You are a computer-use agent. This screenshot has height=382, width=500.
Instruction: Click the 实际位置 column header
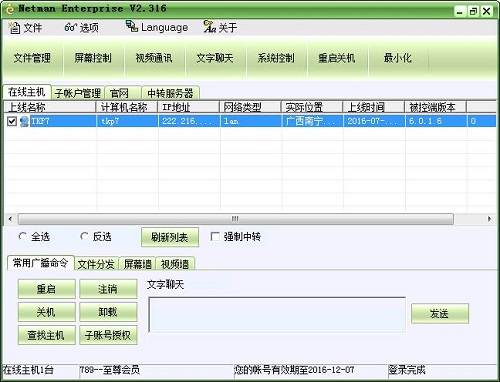click(312, 107)
